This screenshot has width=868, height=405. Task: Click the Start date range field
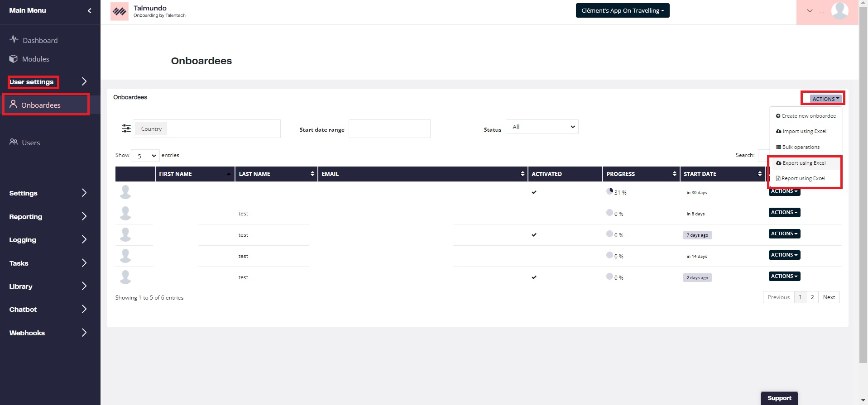pyautogui.click(x=389, y=129)
